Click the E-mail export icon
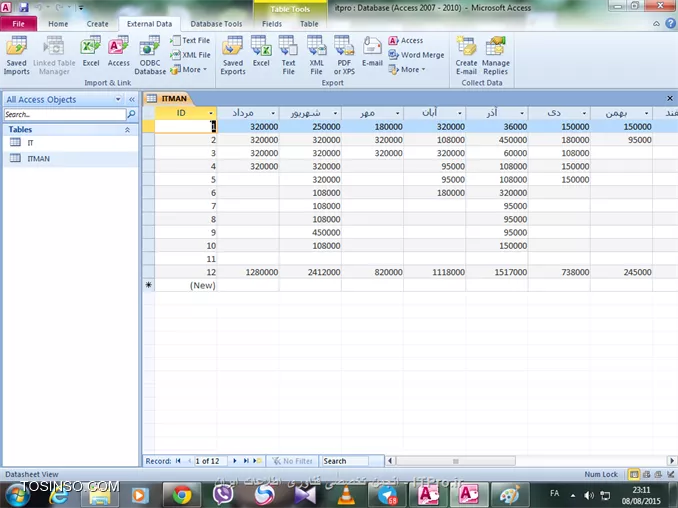Image resolution: width=678 pixels, height=508 pixels. pos(372,52)
